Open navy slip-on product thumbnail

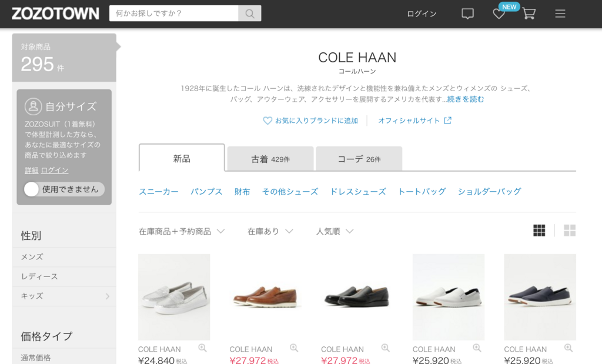click(540, 297)
